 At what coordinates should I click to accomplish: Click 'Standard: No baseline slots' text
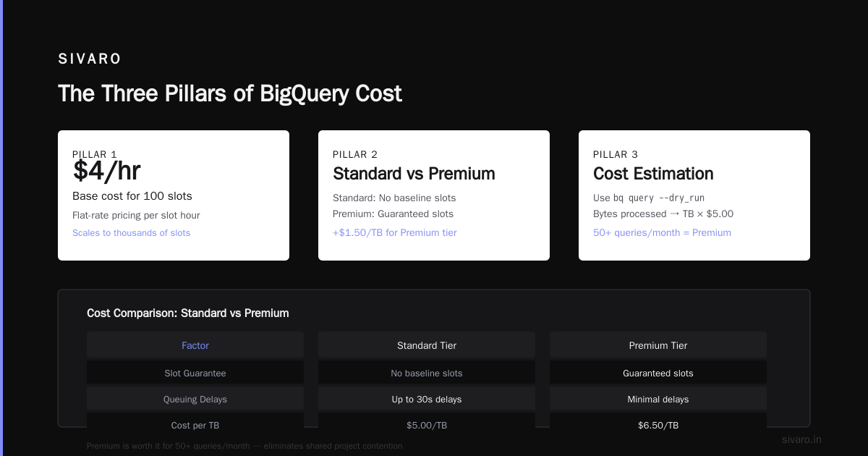click(394, 198)
